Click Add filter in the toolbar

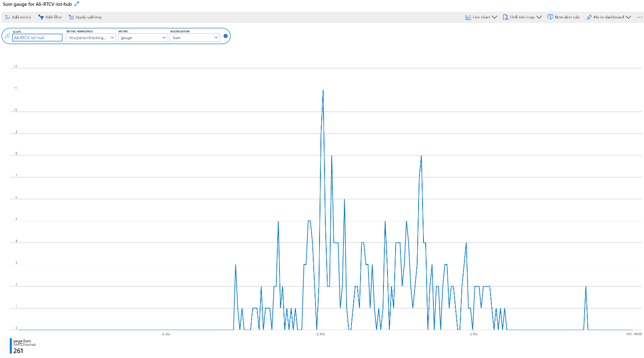50,17
